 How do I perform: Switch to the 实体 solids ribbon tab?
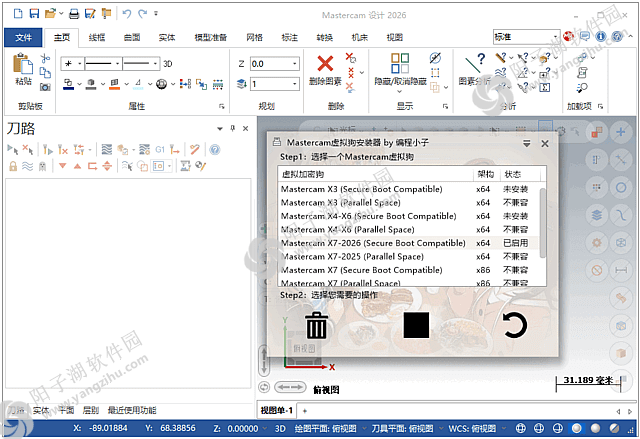click(x=167, y=38)
